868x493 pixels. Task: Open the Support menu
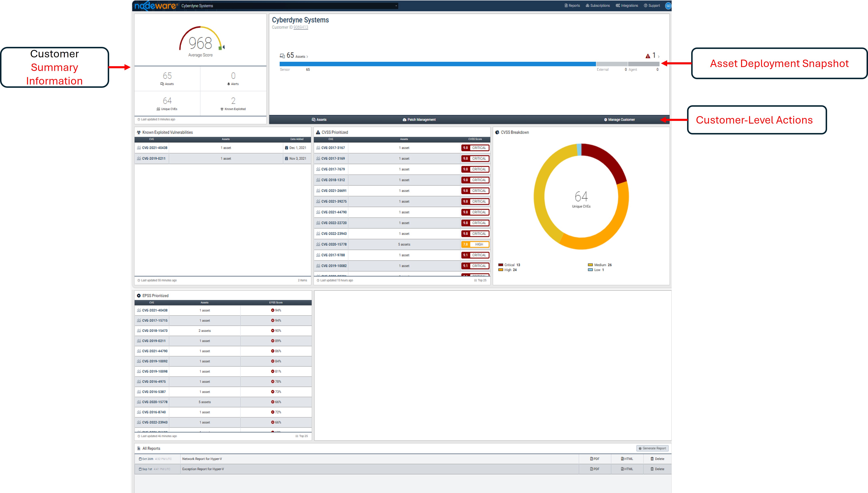coord(652,6)
